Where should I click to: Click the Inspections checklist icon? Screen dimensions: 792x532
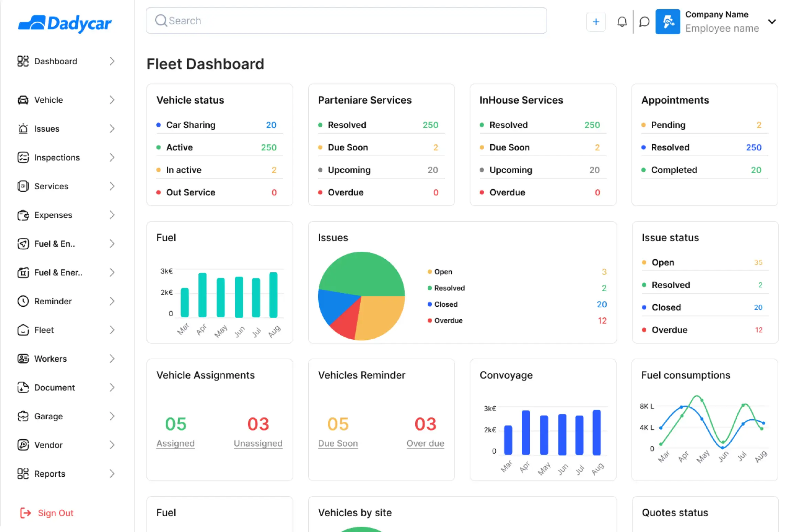click(23, 157)
